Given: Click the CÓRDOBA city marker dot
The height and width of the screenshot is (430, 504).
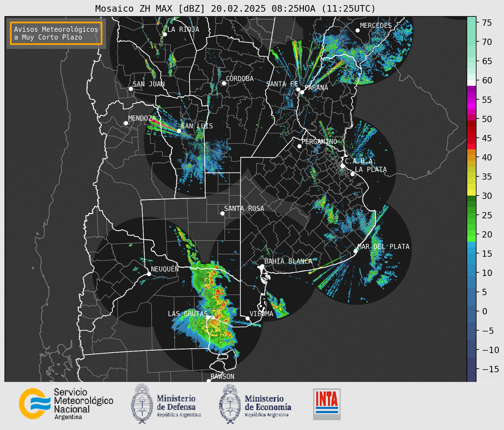Looking at the screenshot, I should (x=224, y=83).
